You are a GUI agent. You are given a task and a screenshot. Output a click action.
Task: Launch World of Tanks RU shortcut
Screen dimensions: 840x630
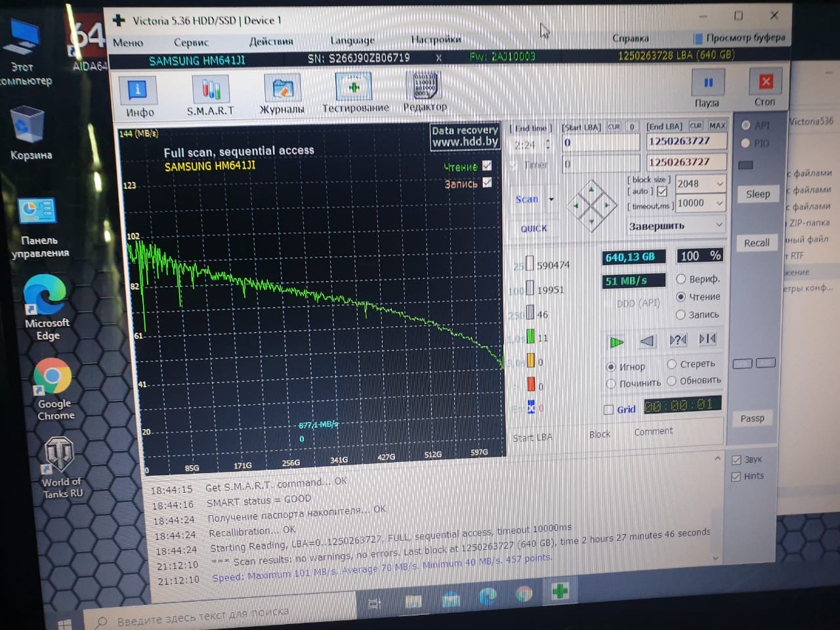60,468
